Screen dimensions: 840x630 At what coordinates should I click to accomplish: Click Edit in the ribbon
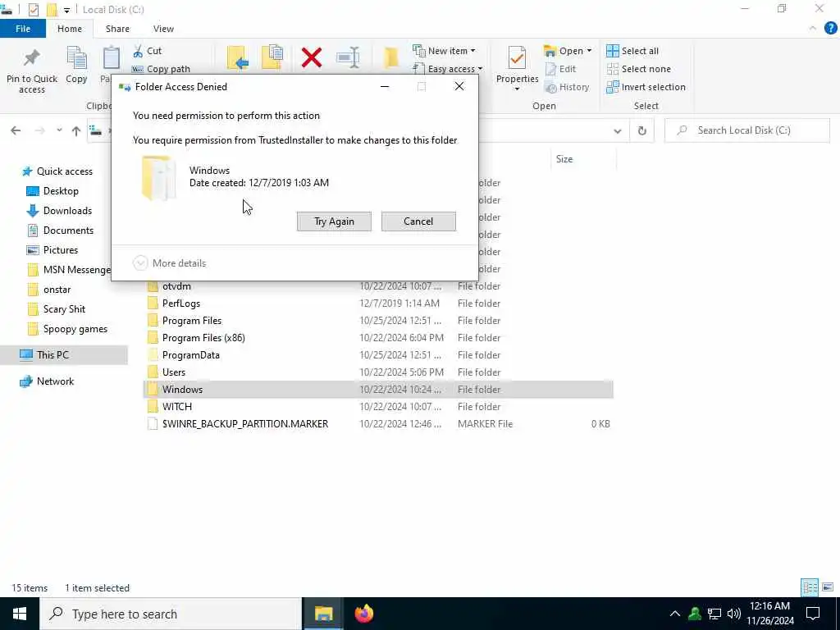point(560,69)
